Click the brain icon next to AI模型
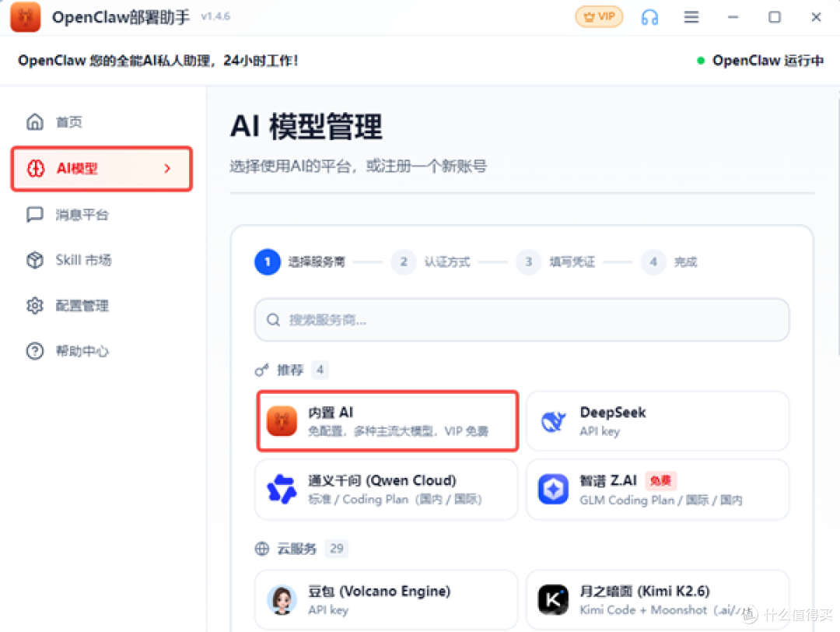840x632 pixels. click(x=36, y=168)
